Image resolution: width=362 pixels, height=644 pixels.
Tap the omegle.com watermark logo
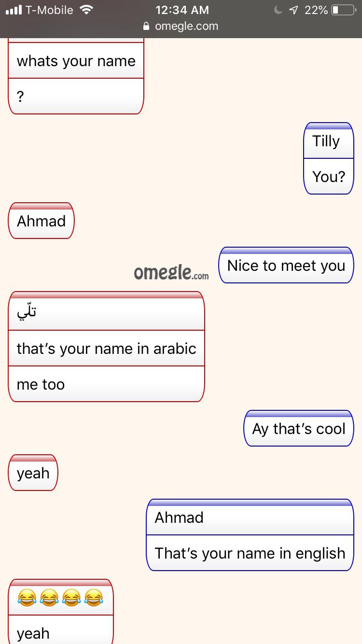point(171,273)
